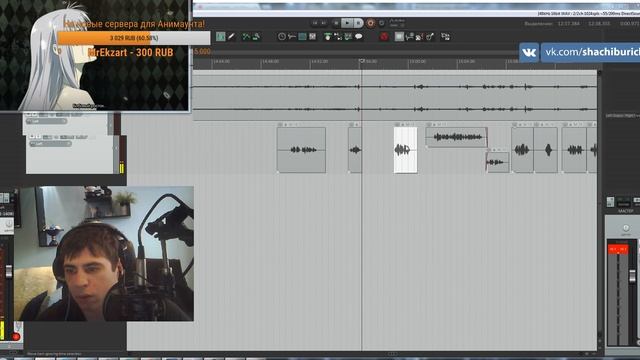Viewport: 640px width, 360px height.
Task: Open the second track's pill-shaped input selector
Action: (51, 144)
